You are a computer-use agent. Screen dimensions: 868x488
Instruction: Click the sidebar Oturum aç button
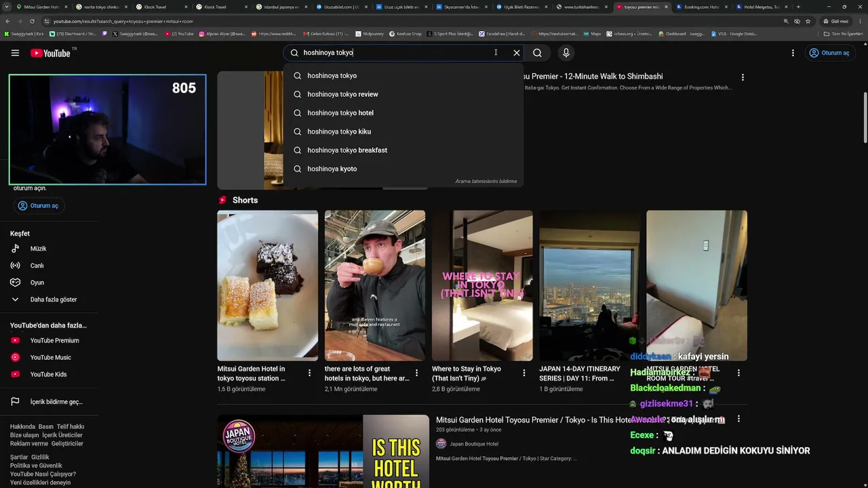pyautogui.click(x=39, y=205)
